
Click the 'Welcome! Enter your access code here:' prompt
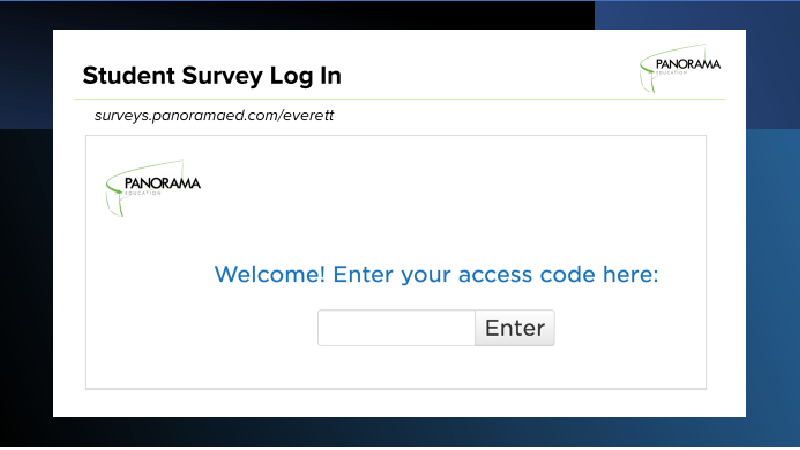tap(436, 274)
